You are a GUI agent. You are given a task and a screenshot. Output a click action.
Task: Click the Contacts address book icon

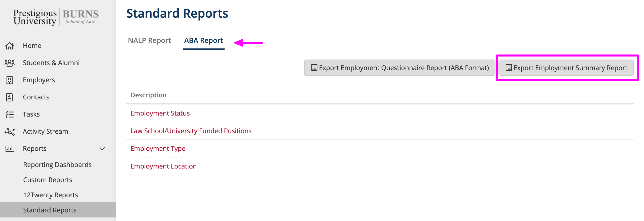tap(10, 97)
